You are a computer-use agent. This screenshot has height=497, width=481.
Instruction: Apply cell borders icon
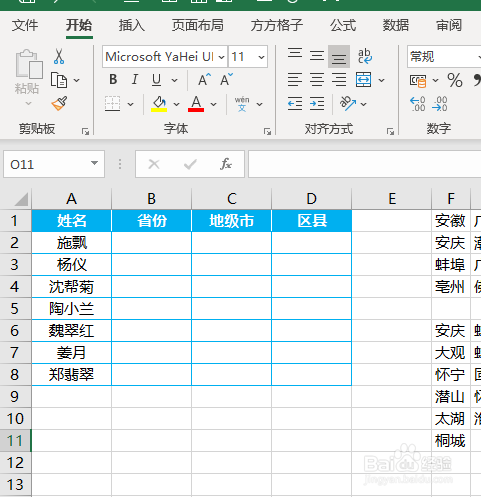(112, 104)
